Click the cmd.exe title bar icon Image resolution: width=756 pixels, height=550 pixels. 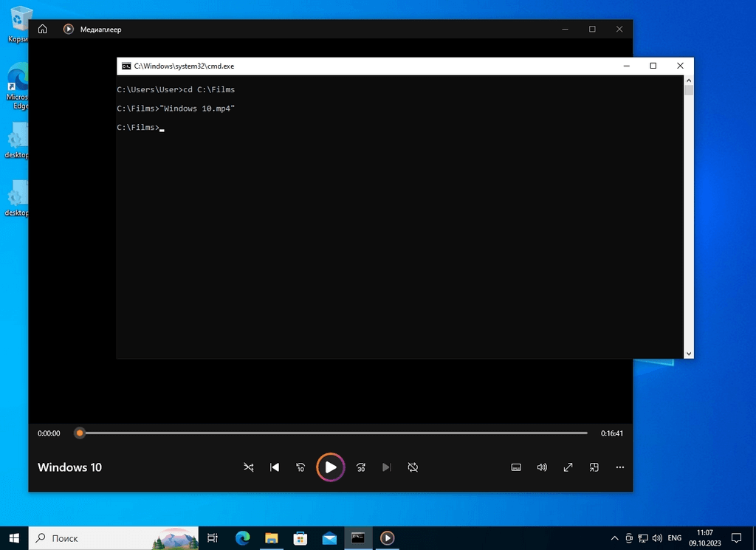click(x=126, y=66)
